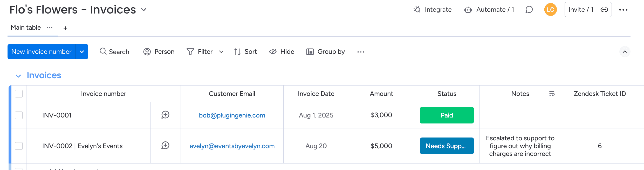Click the LC user avatar
Image resolution: width=644 pixels, height=170 pixels.
[x=550, y=10]
